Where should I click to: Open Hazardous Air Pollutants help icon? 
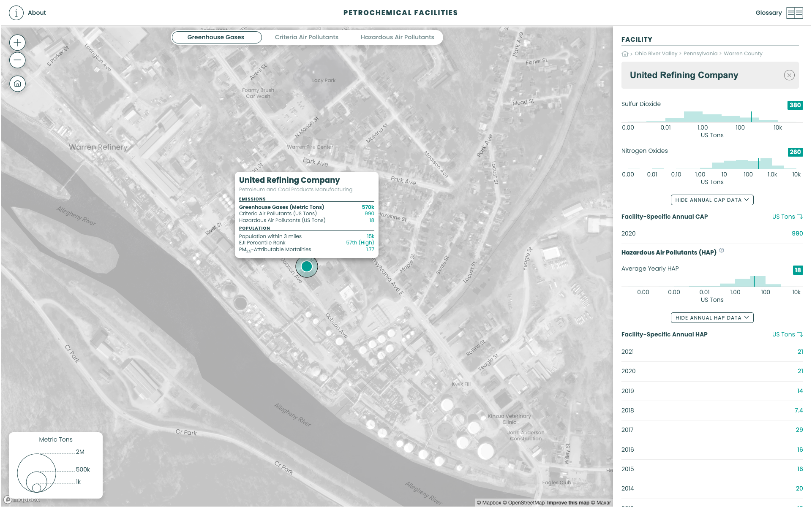click(722, 250)
